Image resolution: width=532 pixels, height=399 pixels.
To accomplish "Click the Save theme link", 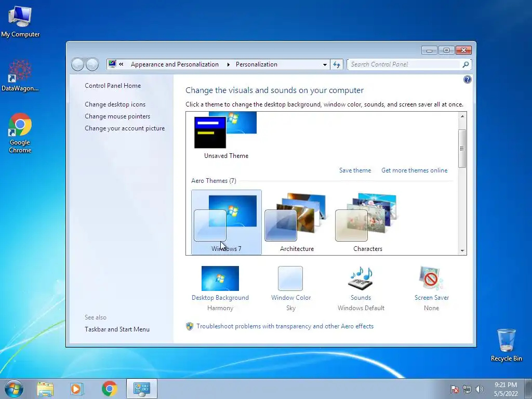I will click(355, 170).
